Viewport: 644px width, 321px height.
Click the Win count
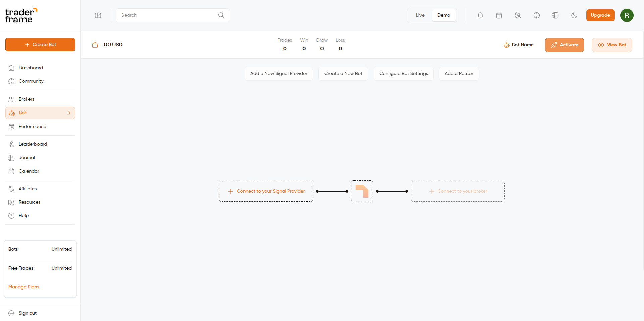point(304,49)
